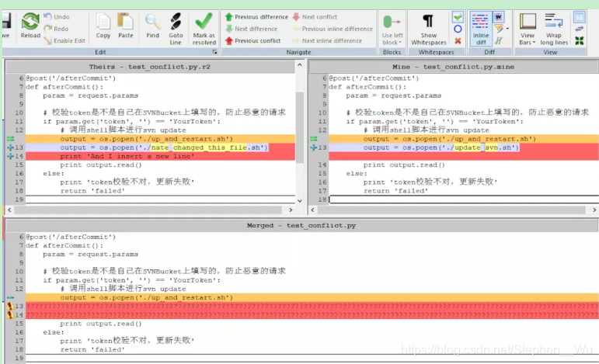The width and height of the screenshot is (599, 364).
Task: Click conflict warning icon on Merged line 13
Action: click(x=10, y=306)
